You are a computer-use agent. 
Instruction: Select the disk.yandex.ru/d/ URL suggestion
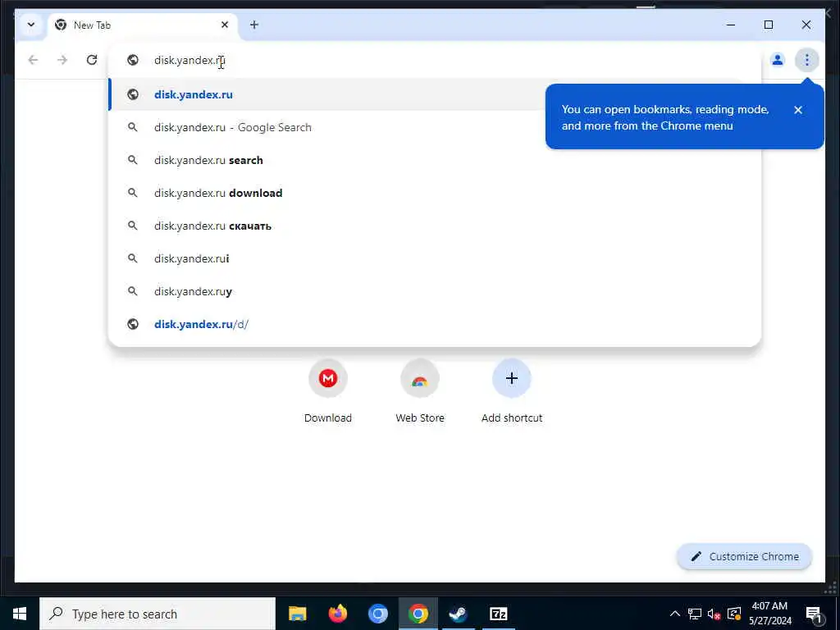[435, 324]
